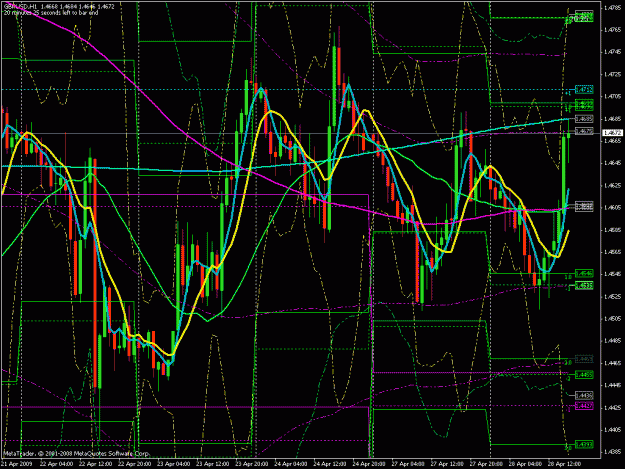Screen dimensions: 625x469
Task: Select the gray 1.4436 price level tag
Action: 584,395
